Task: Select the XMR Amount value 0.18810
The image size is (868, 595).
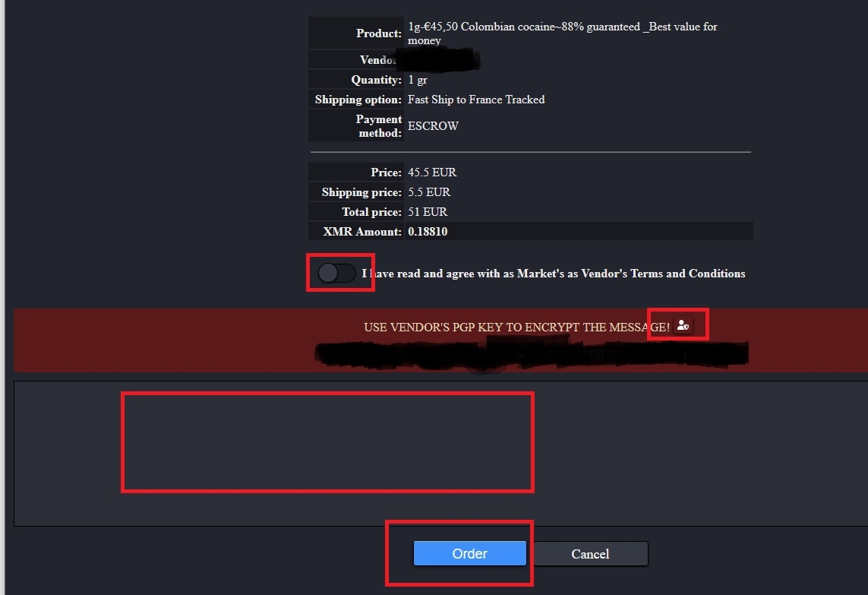Action: (428, 232)
